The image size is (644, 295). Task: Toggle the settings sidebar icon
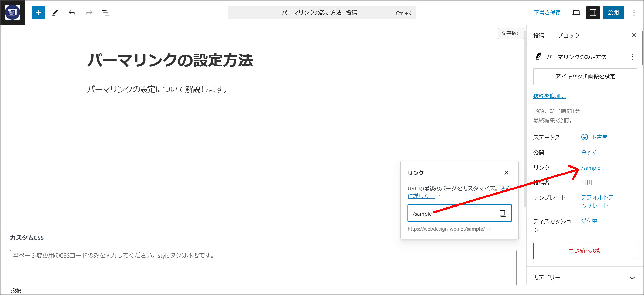pos(593,13)
